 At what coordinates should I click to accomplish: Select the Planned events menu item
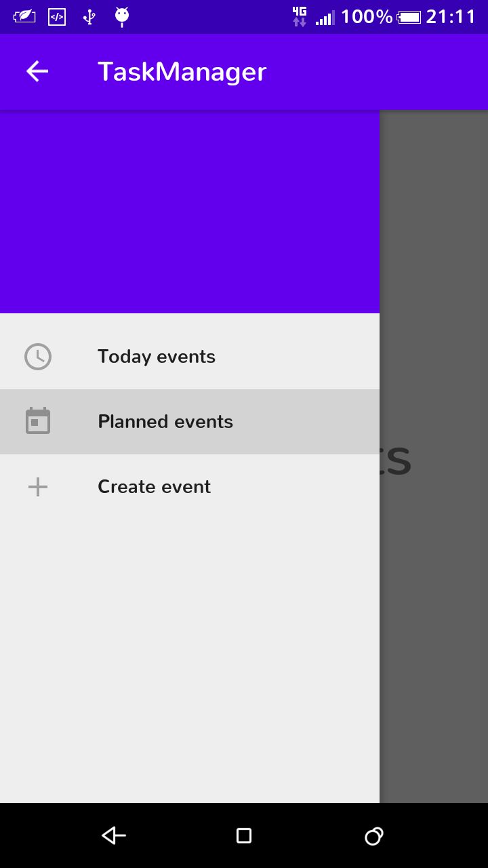coord(190,422)
